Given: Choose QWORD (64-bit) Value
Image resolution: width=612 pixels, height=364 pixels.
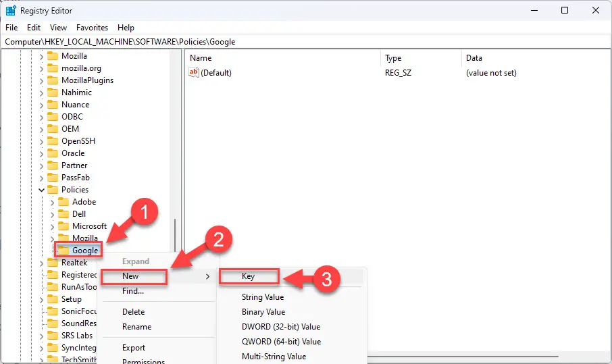Looking at the screenshot, I should point(281,341).
